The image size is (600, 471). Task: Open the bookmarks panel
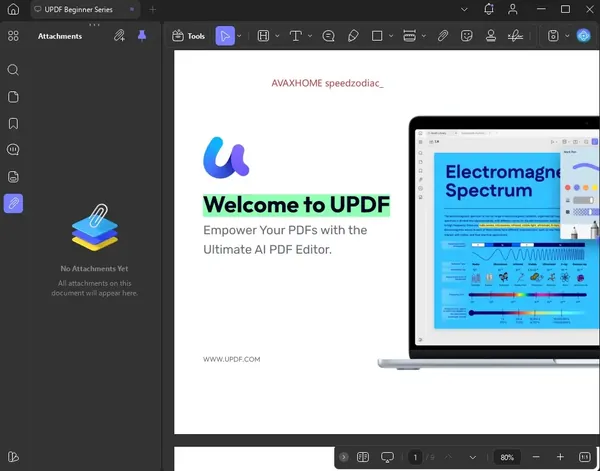pos(13,123)
